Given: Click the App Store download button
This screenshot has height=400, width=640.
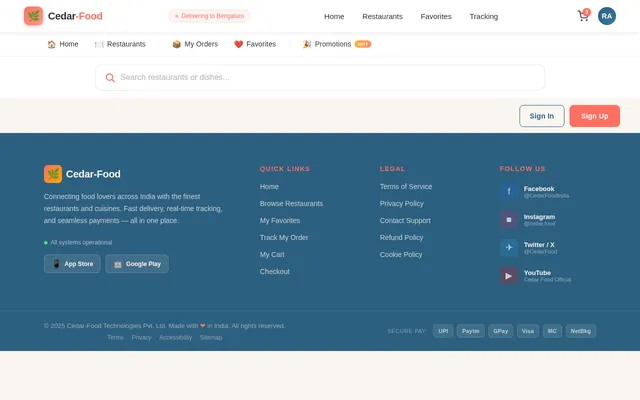Looking at the screenshot, I should (x=72, y=264).
